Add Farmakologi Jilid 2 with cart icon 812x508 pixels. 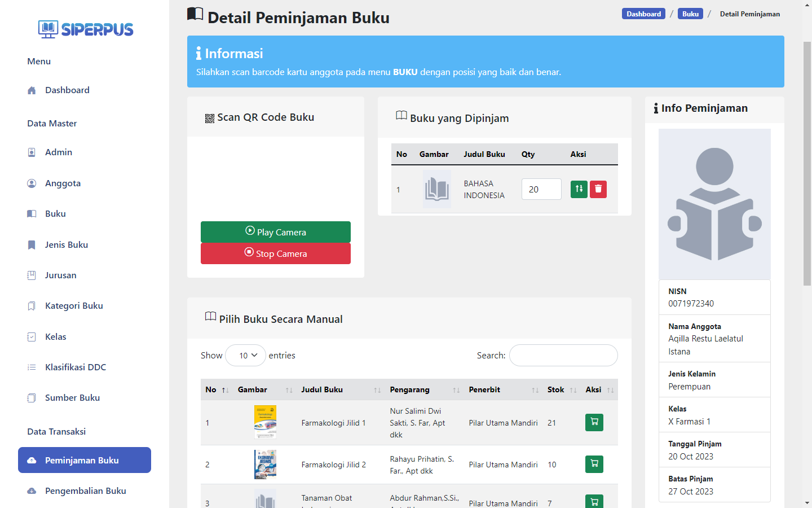point(594,464)
